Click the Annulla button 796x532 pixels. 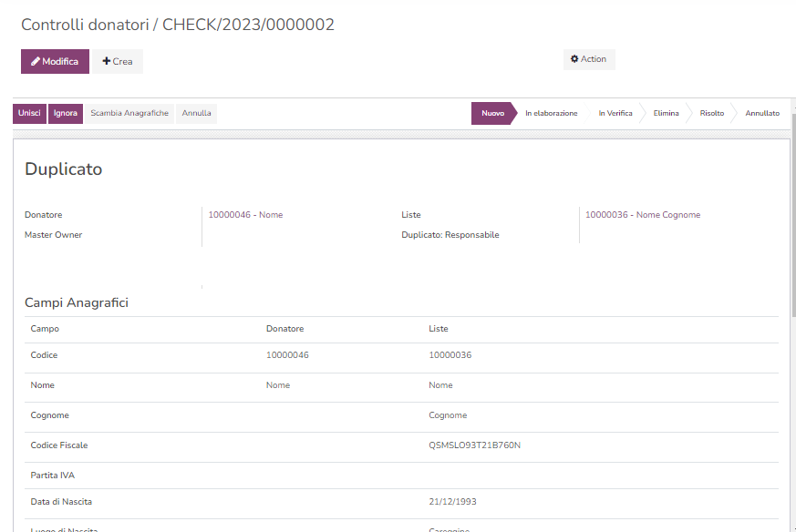pos(196,114)
